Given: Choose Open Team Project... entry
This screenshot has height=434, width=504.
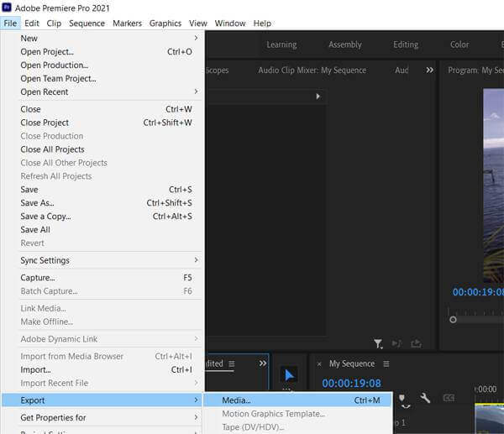Looking at the screenshot, I should (102, 79).
